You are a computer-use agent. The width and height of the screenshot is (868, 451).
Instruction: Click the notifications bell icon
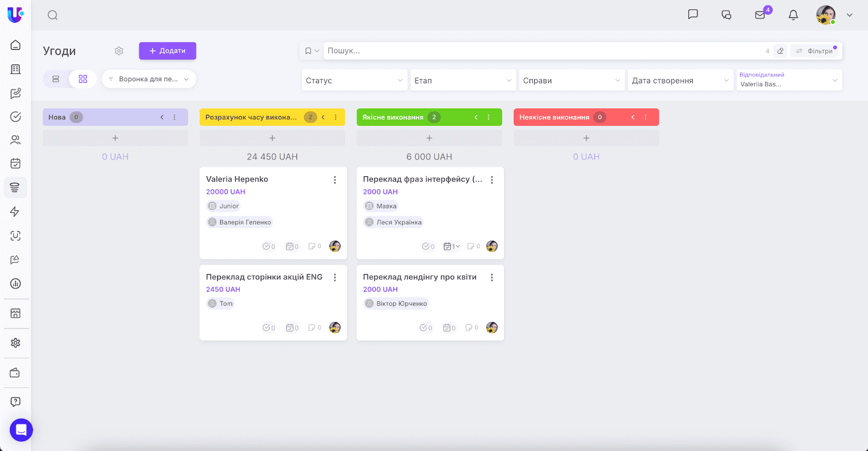pyautogui.click(x=793, y=15)
